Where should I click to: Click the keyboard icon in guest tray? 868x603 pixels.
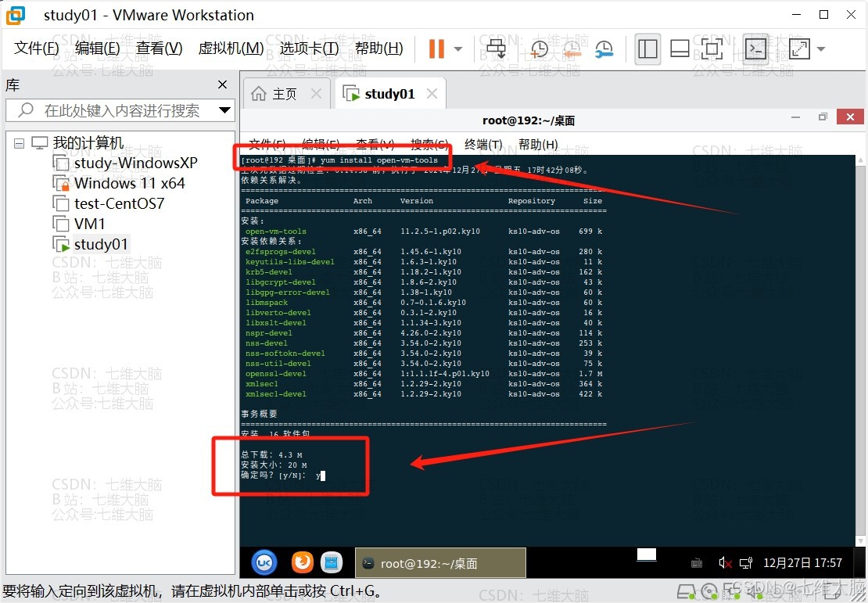tap(697, 563)
